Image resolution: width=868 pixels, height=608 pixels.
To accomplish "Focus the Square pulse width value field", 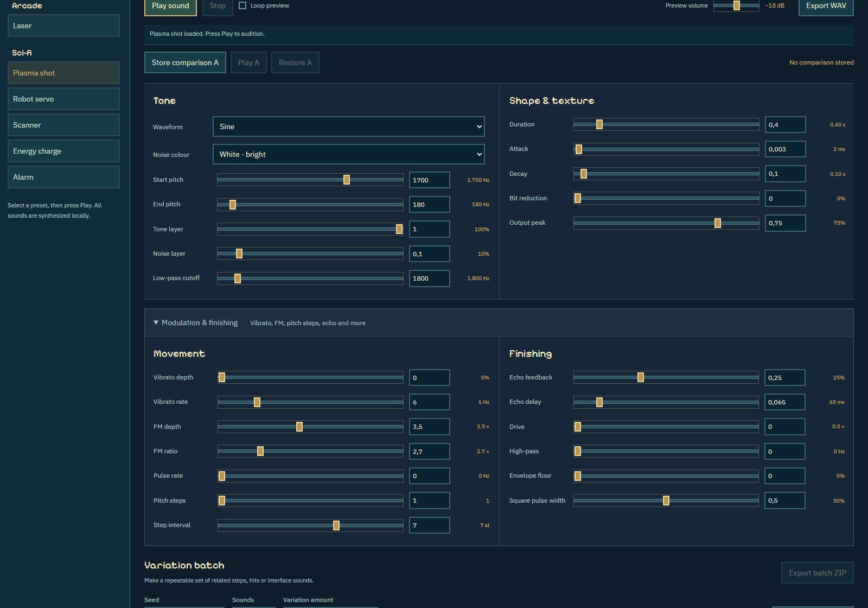I will pyautogui.click(x=784, y=501).
